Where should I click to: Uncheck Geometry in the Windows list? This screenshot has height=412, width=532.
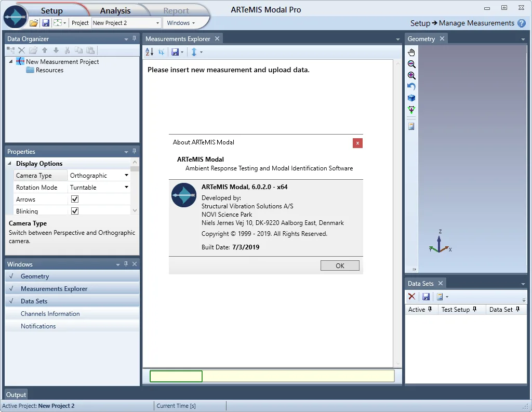(72, 276)
